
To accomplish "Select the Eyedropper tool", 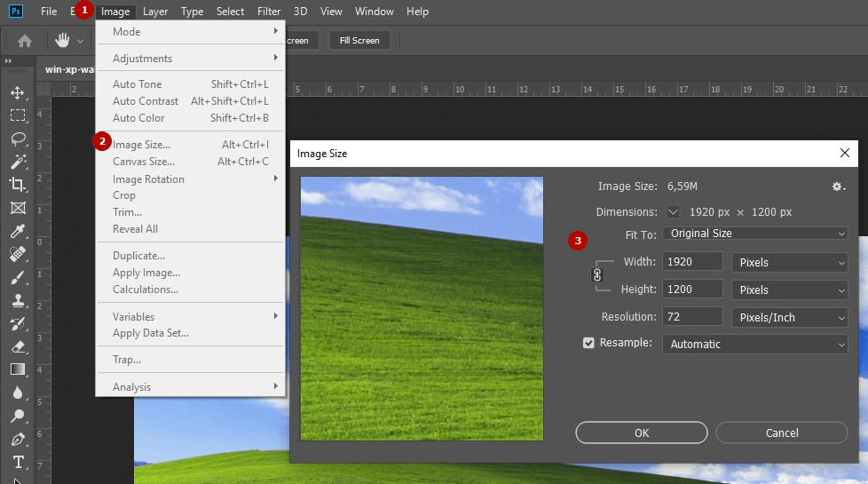I will pyautogui.click(x=17, y=231).
